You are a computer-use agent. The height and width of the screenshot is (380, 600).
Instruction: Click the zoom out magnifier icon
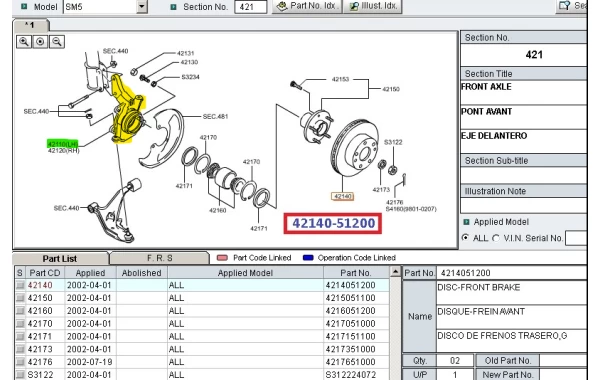click(57, 42)
